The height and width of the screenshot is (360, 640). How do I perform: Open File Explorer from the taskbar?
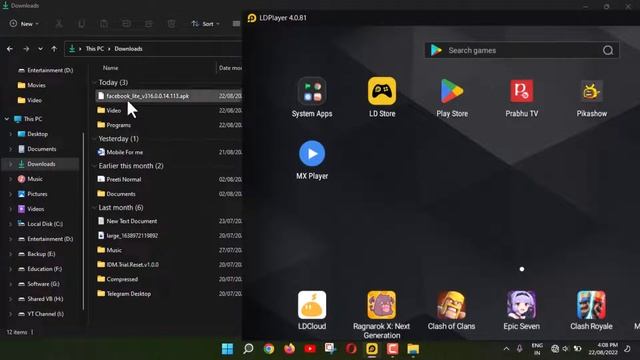tap(413, 349)
